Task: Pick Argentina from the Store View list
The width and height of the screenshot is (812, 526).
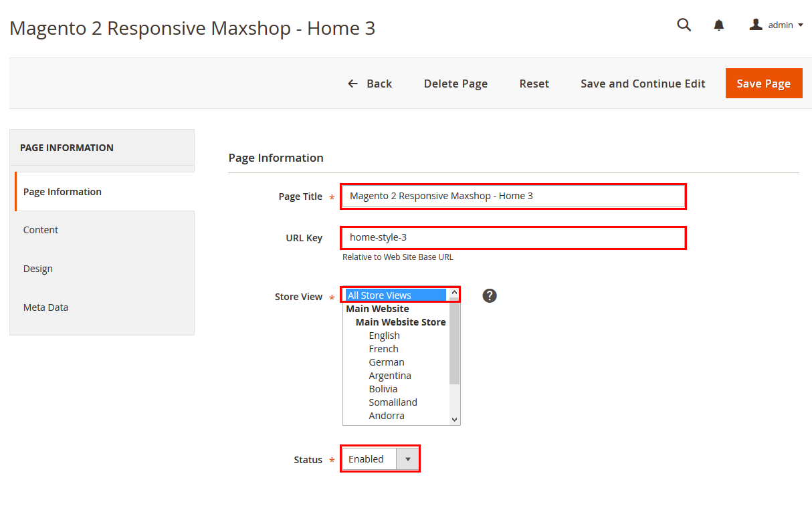Action: 390,376
